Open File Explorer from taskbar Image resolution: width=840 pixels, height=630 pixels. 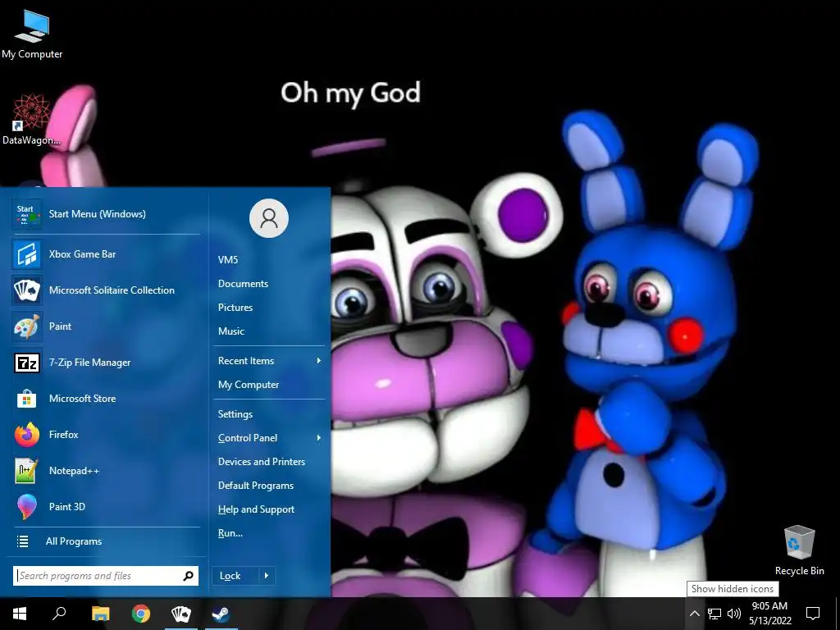[100, 614]
